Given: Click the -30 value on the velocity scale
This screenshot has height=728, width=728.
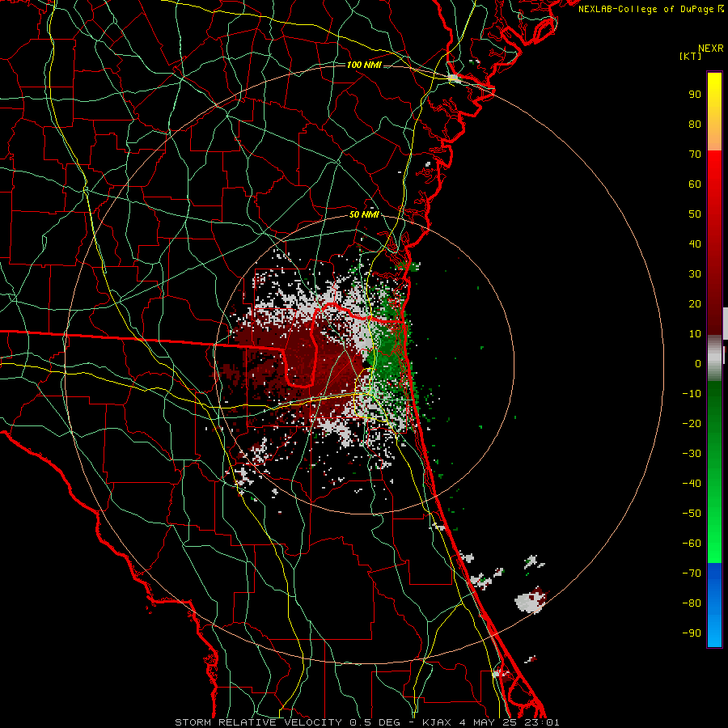Looking at the screenshot, I should pyautogui.click(x=692, y=454).
